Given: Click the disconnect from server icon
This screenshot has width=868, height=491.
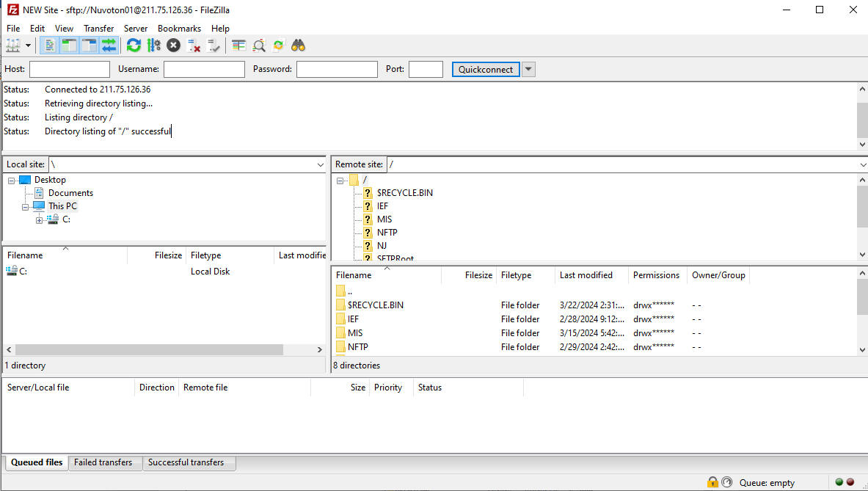Looking at the screenshot, I should [194, 46].
